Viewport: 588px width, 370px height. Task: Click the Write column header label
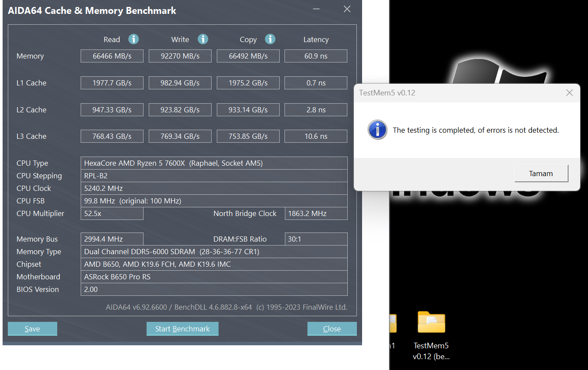pyautogui.click(x=180, y=39)
